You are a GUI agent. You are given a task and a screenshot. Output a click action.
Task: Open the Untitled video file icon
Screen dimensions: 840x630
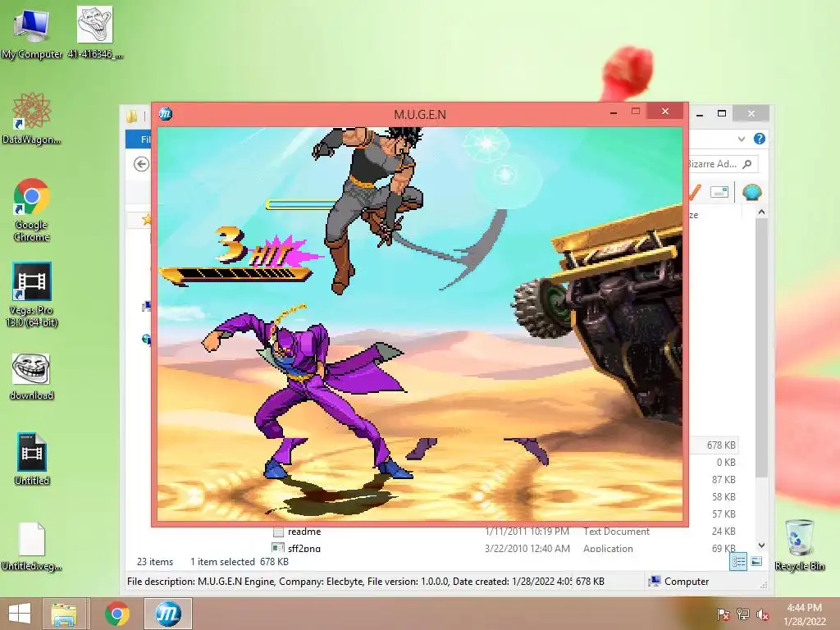pyautogui.click(x=32, y=459)
